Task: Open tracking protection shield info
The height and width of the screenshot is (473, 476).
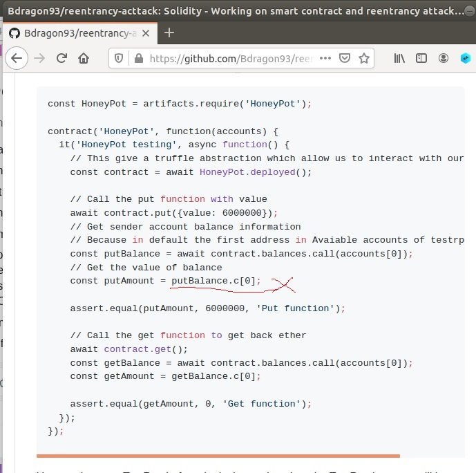Action: click(x=120, y=59)
